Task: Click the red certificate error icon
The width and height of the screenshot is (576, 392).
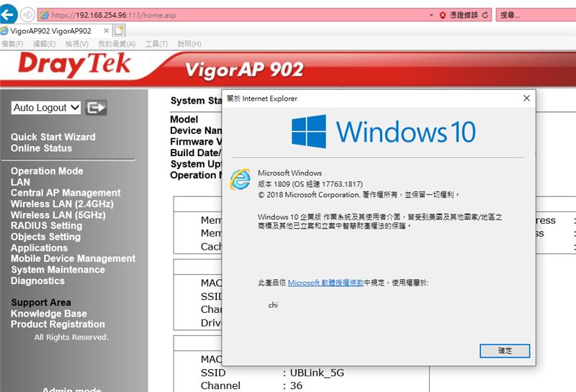Action: click(442, 14)
